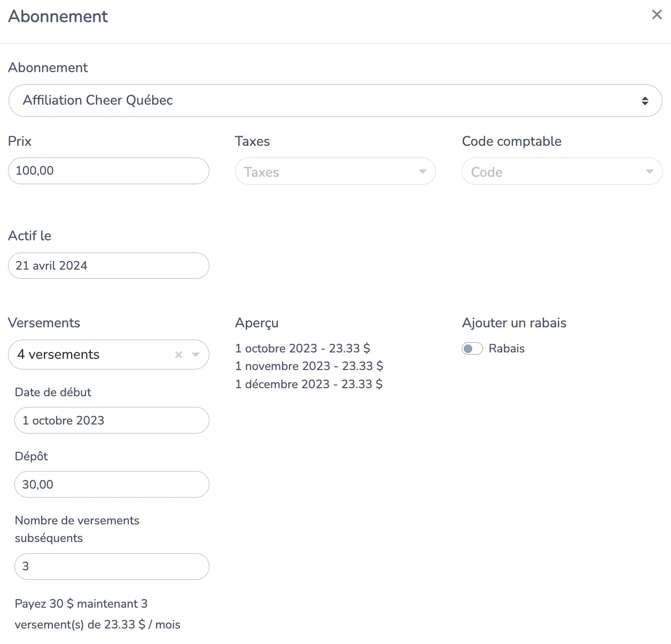Screen dimensions: 671x644
Task: Toggle the Rabais switch
Action: coord(472,349)
